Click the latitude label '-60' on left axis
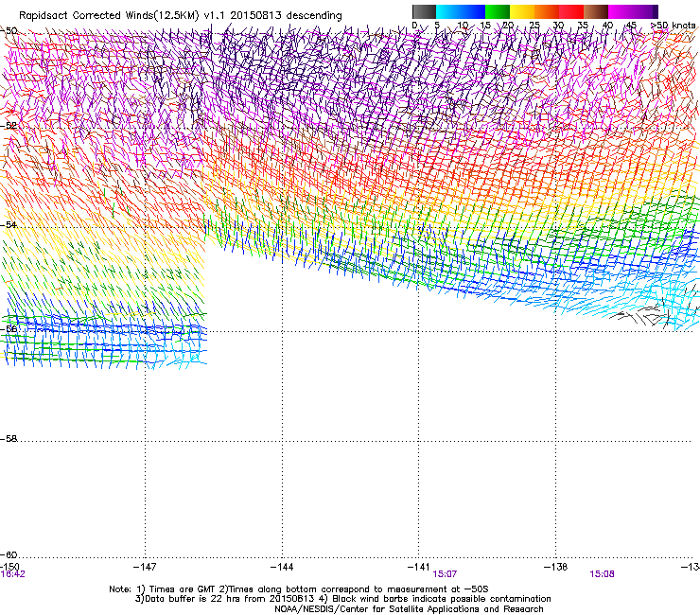This screenshot has height=615, width=700. coord(9,555)
